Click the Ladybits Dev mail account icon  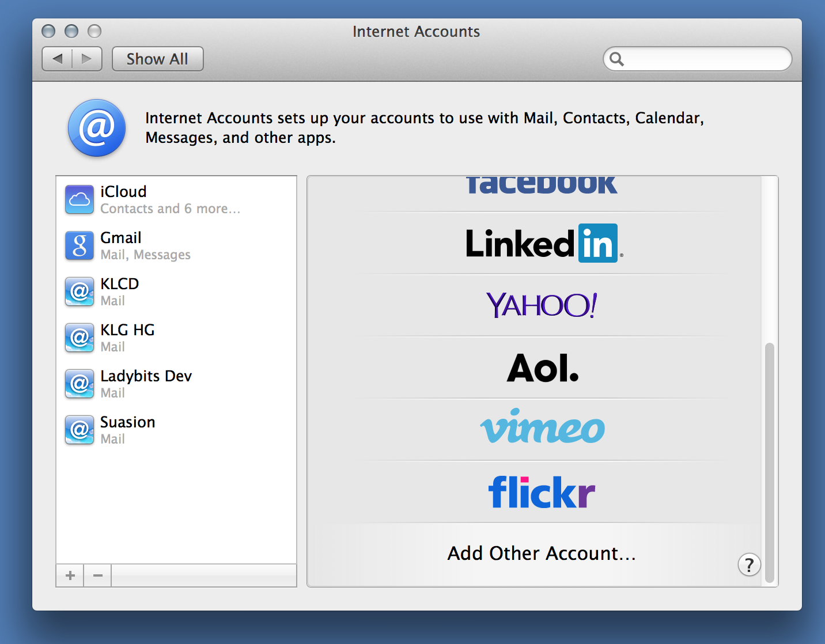click(80, 384)
